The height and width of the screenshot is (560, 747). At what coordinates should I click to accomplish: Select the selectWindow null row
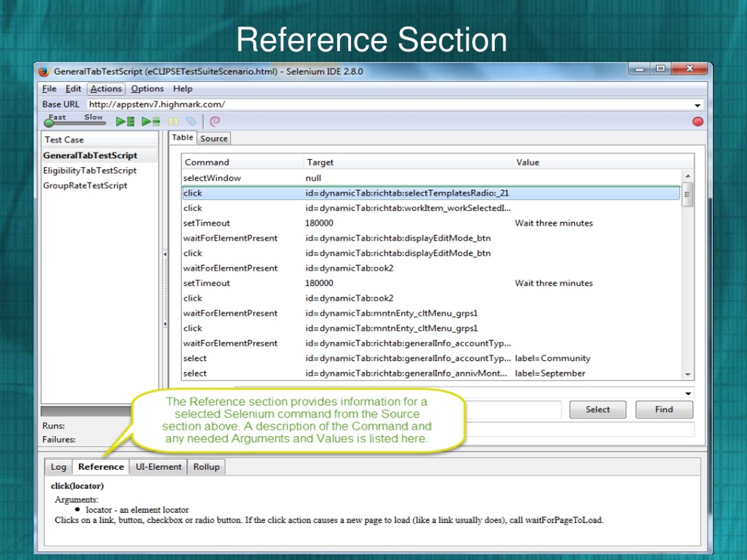(431, 178)
